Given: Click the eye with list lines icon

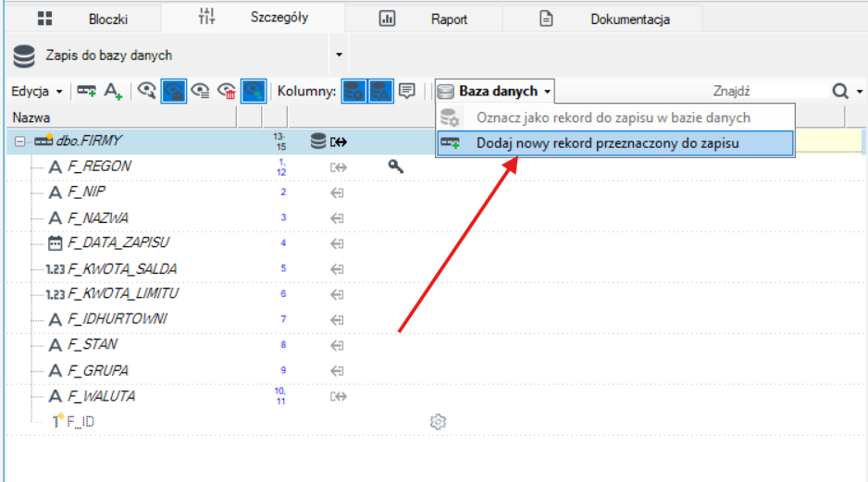Looking at the screenshot, I should [200, 91].
